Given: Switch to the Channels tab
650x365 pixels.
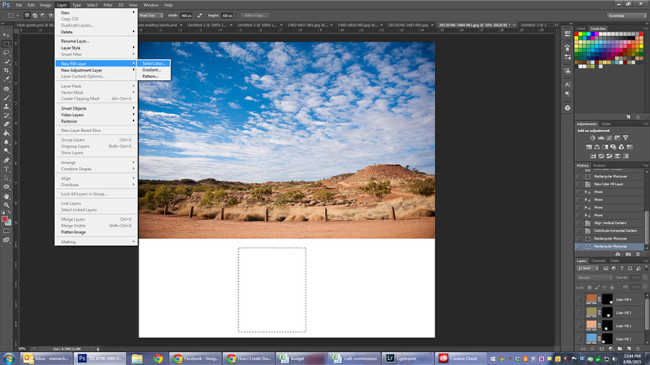Looking at the screenshot, I should tap(598, 261).
